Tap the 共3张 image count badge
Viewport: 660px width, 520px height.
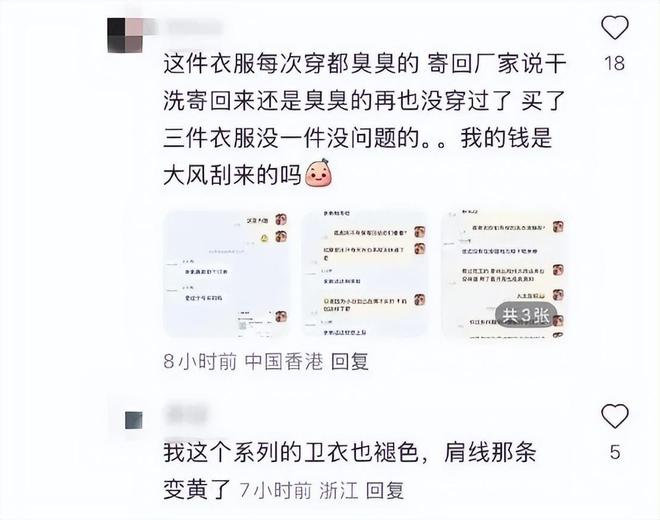[x=526, y=315]
